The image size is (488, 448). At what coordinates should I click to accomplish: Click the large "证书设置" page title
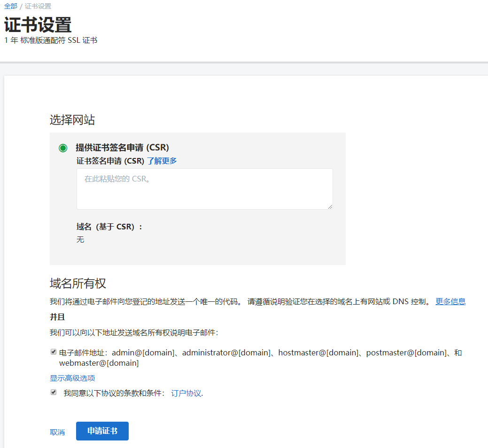38,24
